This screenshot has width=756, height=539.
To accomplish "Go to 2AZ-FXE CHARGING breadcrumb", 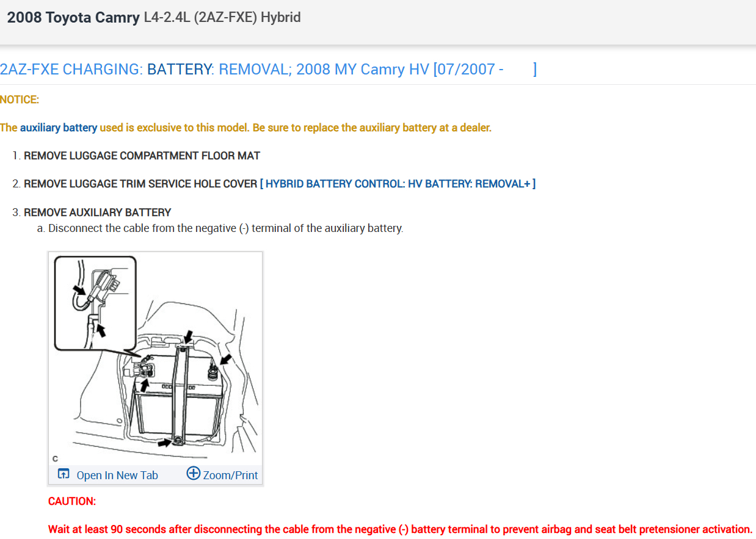I will tap(71, 69).
